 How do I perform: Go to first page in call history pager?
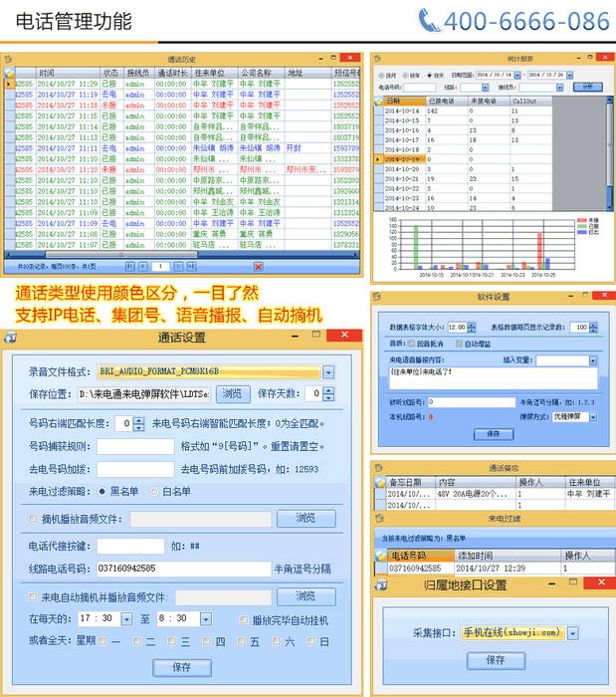tap(128, 267)
